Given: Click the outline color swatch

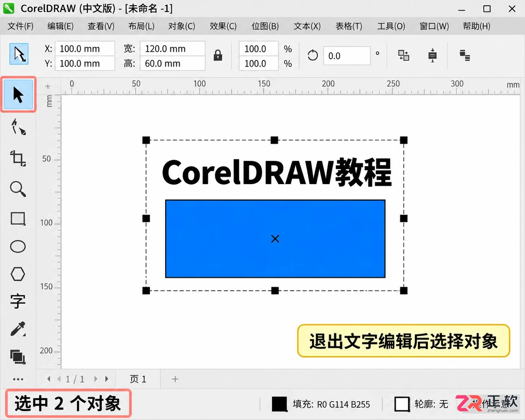Looking at the screenshot, I should (x=402, y=404).
